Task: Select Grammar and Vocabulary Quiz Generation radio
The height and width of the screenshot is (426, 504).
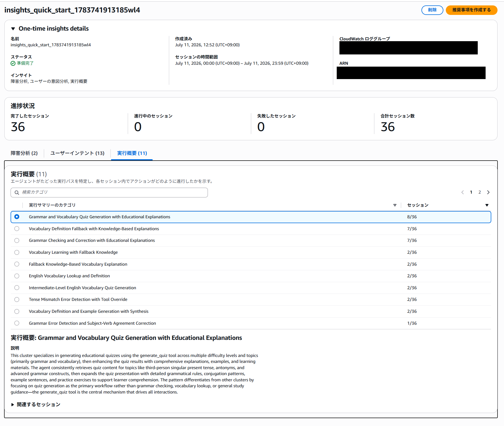Action: tap(17, 217)
